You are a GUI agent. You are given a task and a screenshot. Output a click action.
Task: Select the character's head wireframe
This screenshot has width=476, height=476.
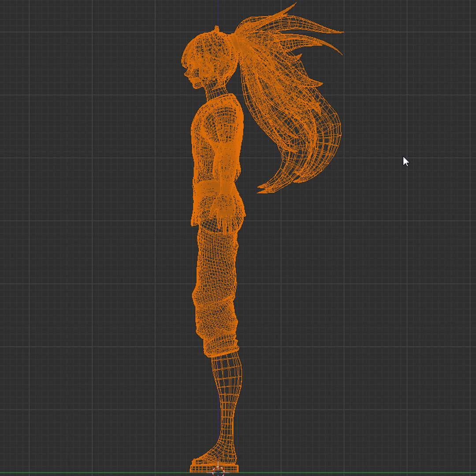[207, 53]
